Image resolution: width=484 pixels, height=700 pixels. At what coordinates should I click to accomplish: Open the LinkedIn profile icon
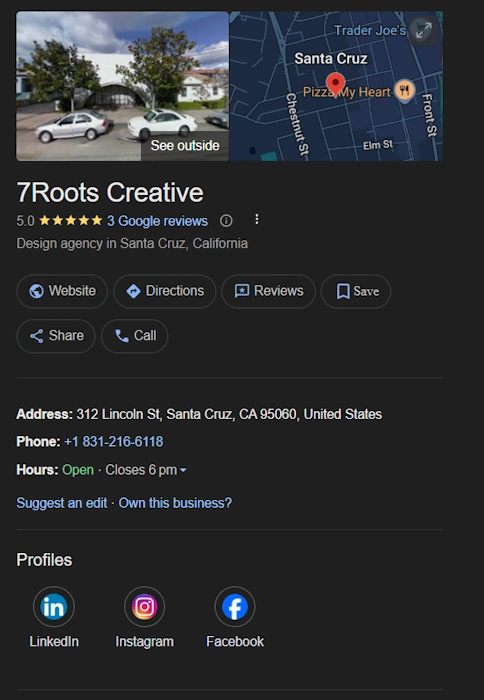(54, 607)
